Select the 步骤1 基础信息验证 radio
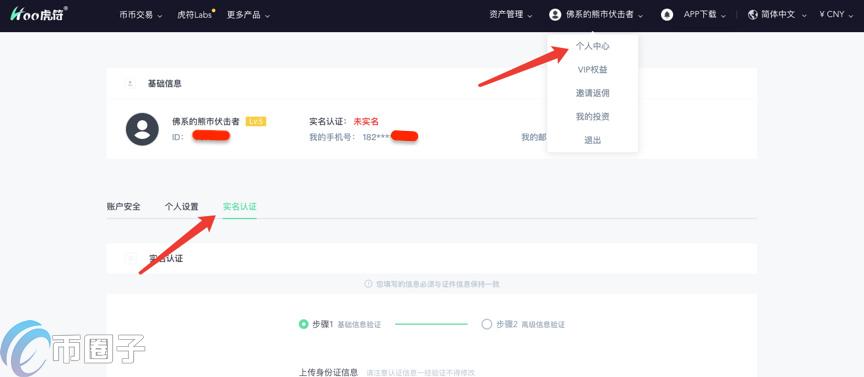Screen dimensions: 864x377 click(303, 324)
